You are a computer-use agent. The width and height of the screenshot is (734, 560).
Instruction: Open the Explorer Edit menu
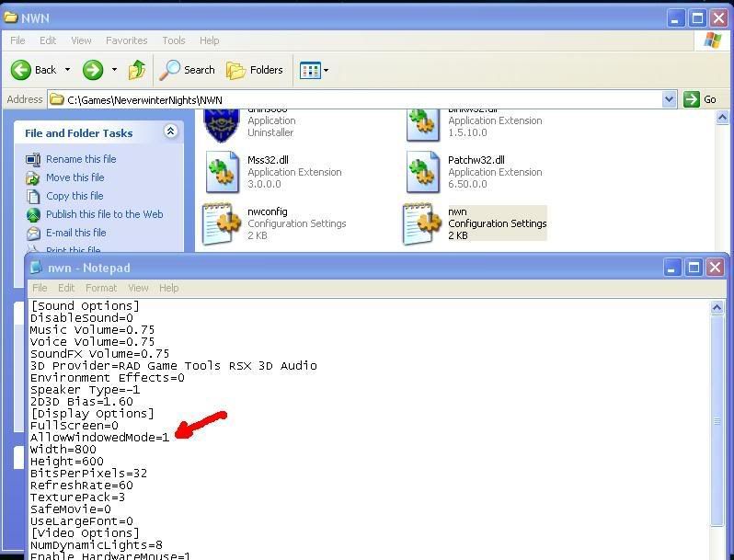pyautogui.click(x=48, y=40)
